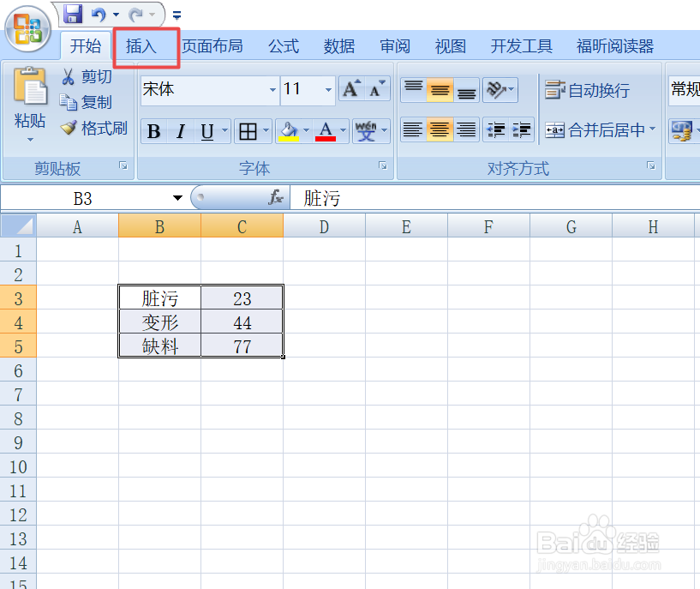The image size is (700, 589).
Task: Open the 福昕阅读器 tab
Action: coord(614,46)
